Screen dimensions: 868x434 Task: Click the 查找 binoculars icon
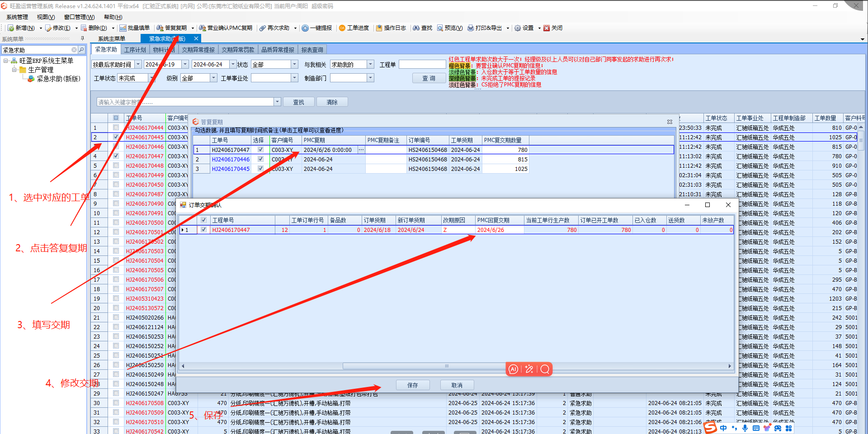[x=416, y=28]
